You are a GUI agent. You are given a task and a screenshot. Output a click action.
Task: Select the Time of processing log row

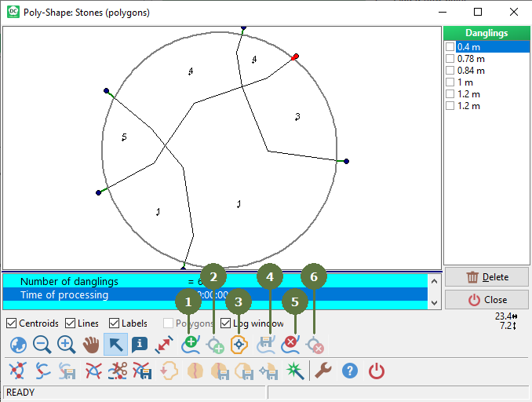pos(64,295)
